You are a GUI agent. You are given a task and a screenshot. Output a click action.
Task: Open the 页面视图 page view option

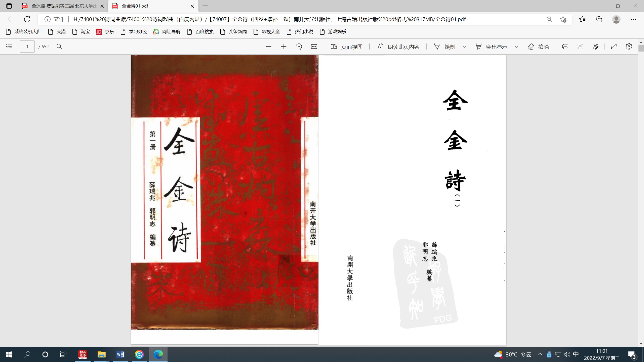point(346,47)
